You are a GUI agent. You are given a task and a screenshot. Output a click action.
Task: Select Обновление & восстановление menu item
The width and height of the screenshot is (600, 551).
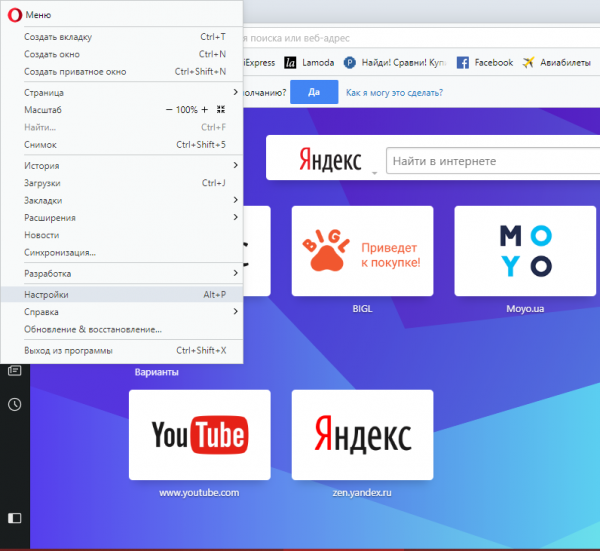[122, 329]
